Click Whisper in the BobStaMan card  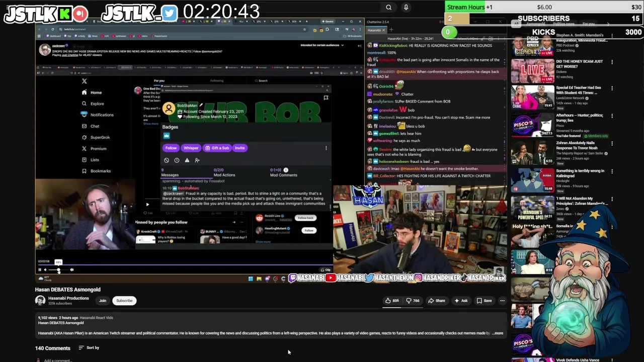tap(191, 148)
